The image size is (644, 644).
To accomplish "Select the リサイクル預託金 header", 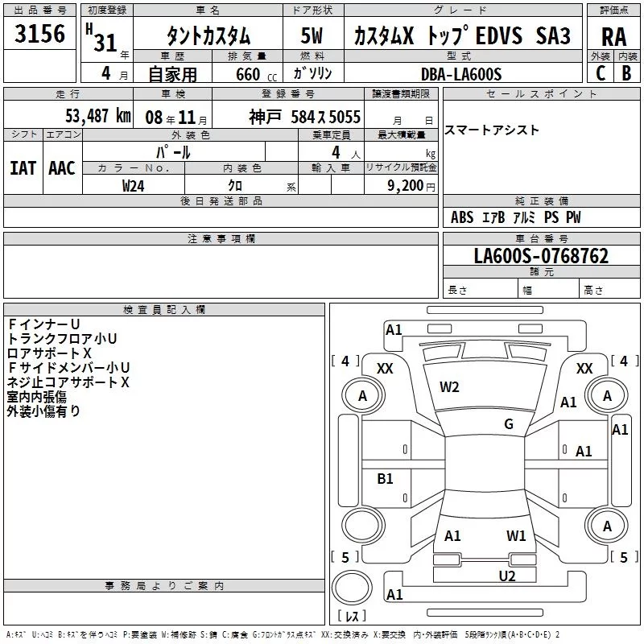I will (401, 167).
